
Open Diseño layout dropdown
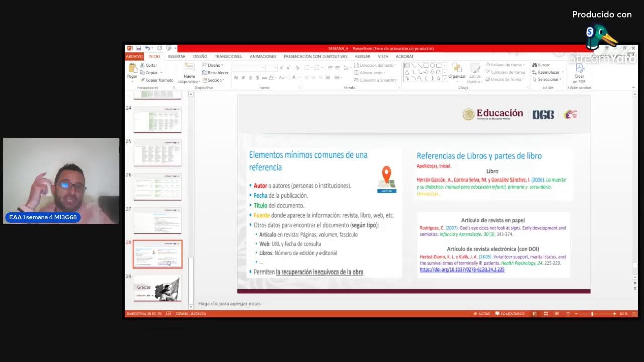tap(213, 65)
